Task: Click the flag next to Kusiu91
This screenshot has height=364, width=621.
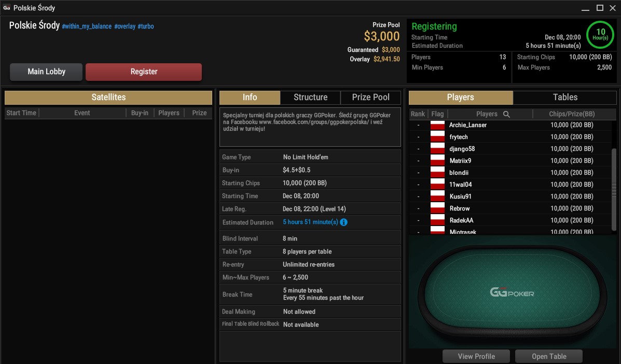Action: coord(438,197)
